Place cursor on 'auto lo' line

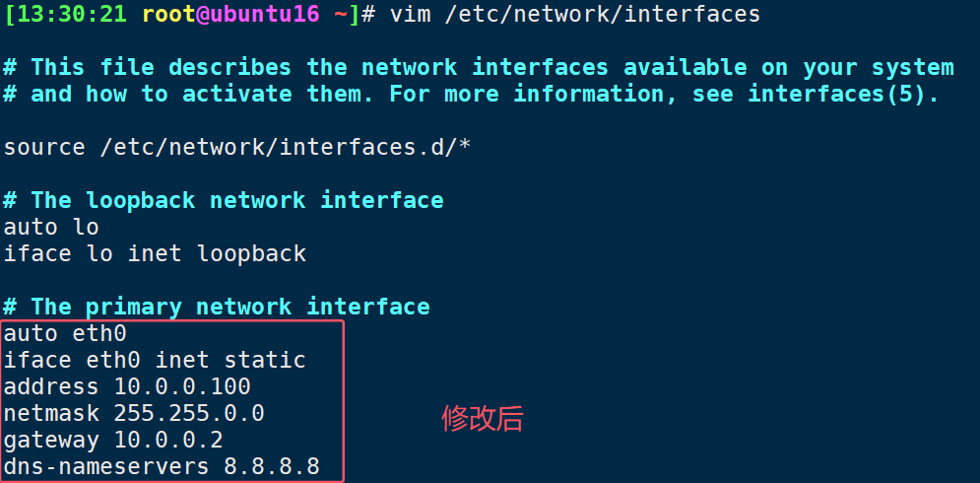tap(51, 227)
